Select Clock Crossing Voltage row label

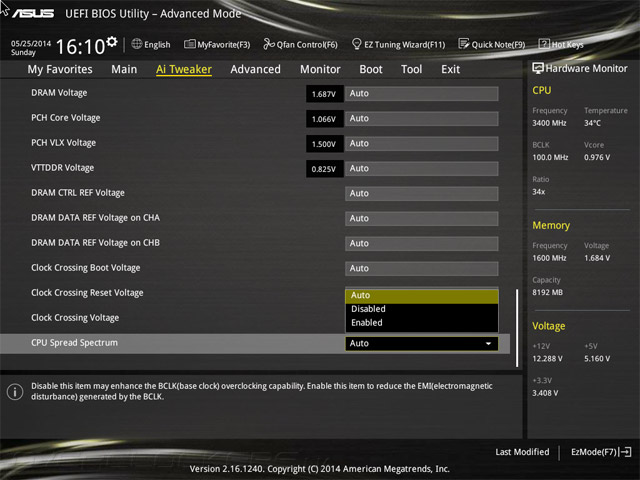(75, 318)
